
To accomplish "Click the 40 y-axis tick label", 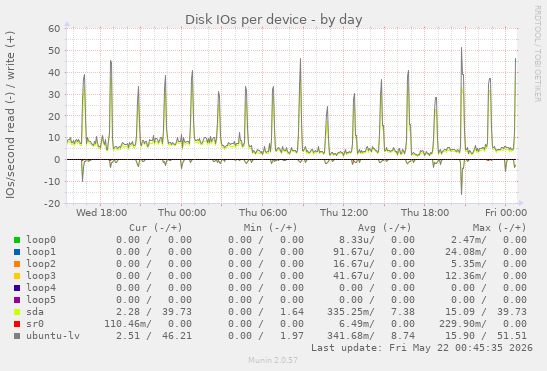I will 54,73.
